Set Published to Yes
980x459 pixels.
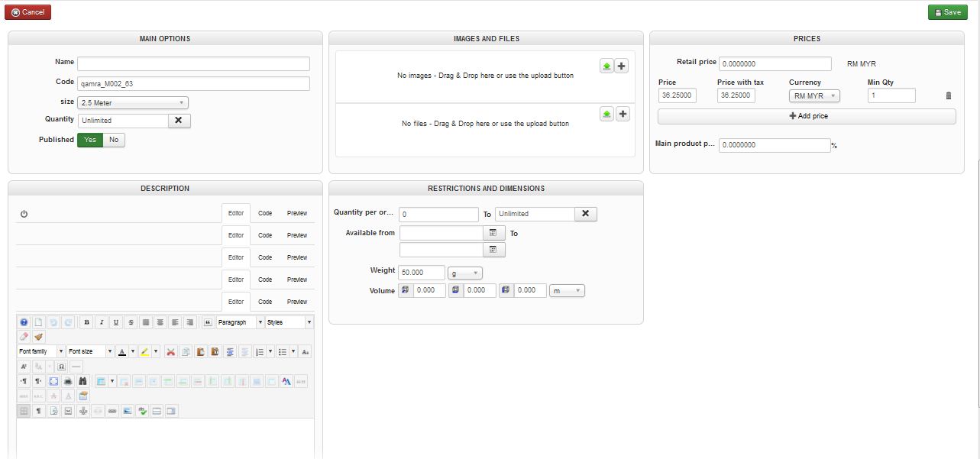pos(90,140)
